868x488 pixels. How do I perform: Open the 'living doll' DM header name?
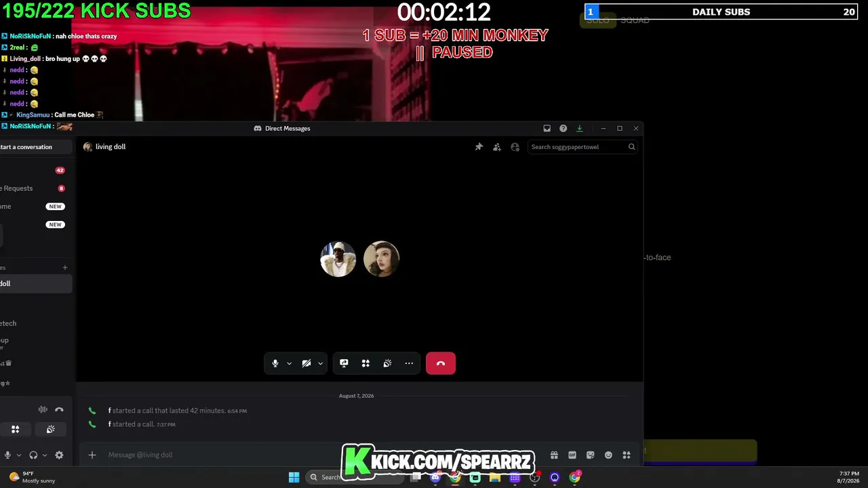tap(111, 146)
